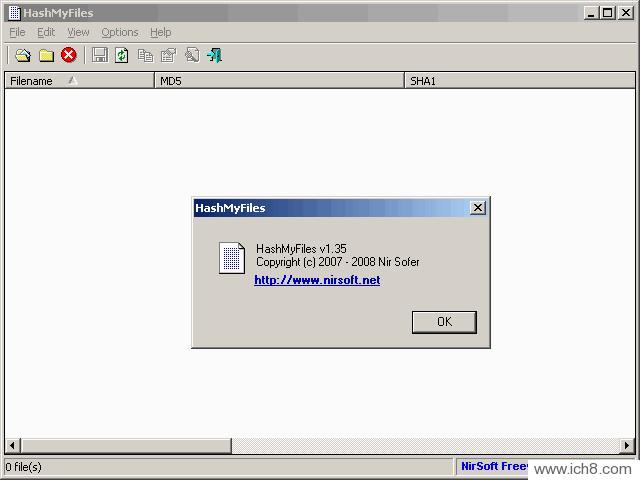Click the Add Files toolbar icon
Viewport: 640px width, 480px height.
pos(23,55)
